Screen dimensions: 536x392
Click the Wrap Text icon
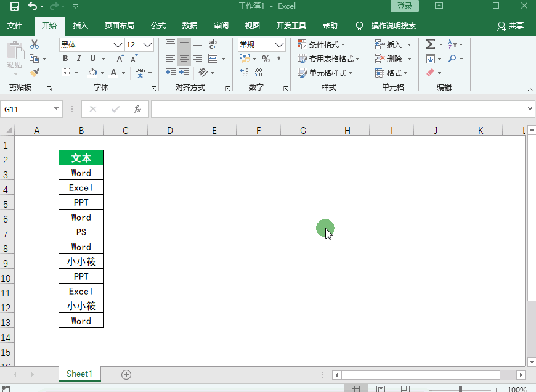point(213,44)
